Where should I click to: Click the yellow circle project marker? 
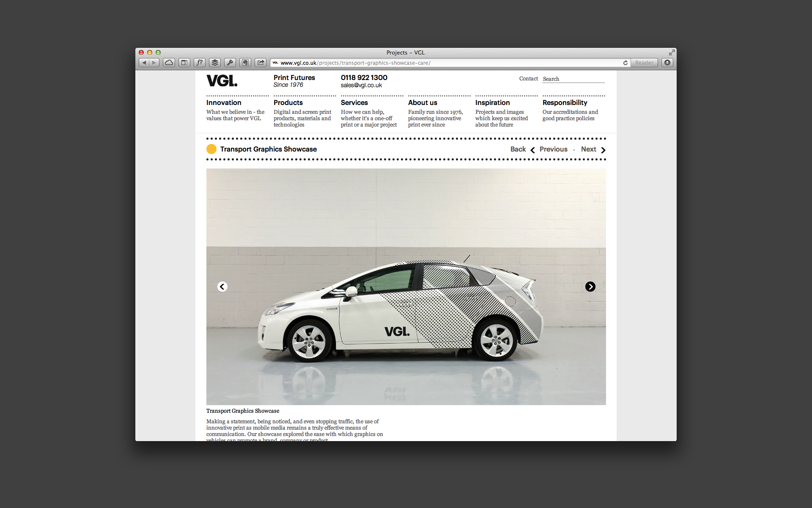[211, 149]
